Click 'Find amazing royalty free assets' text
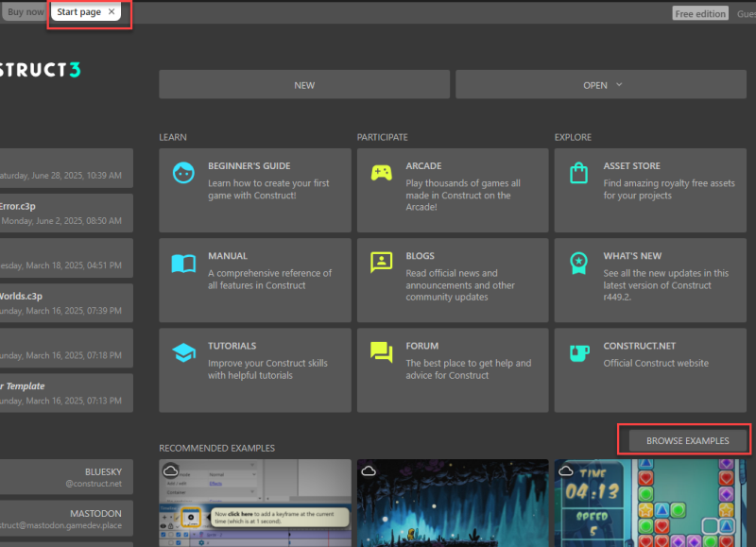 coord(669,189)
